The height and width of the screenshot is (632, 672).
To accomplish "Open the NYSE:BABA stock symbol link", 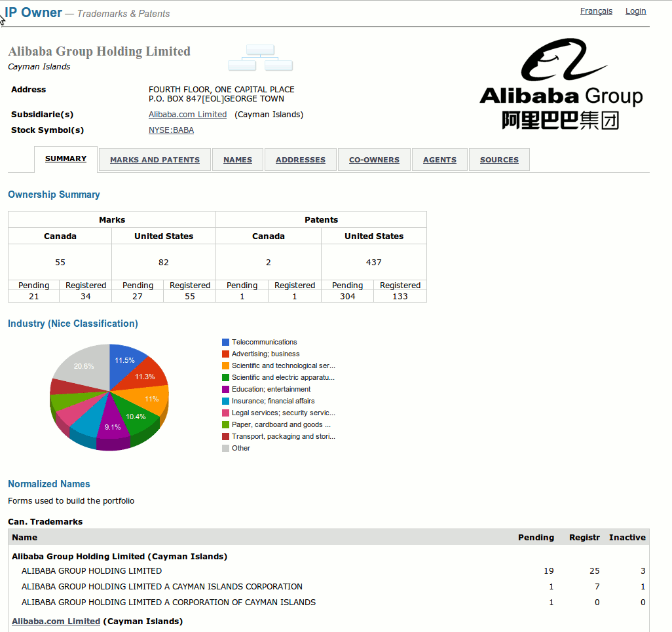I will tap(171, 130).
